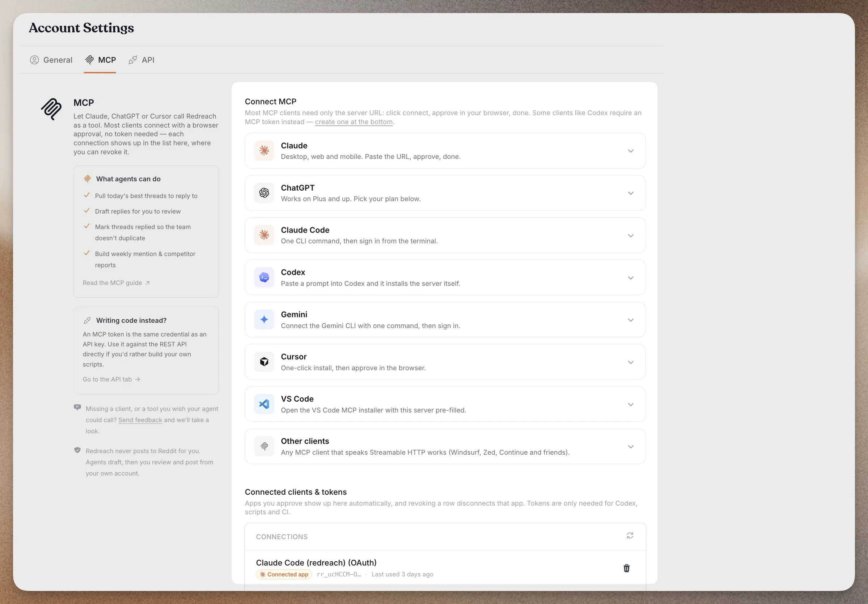Click the General tab profile icon

(x=34, y=60)
